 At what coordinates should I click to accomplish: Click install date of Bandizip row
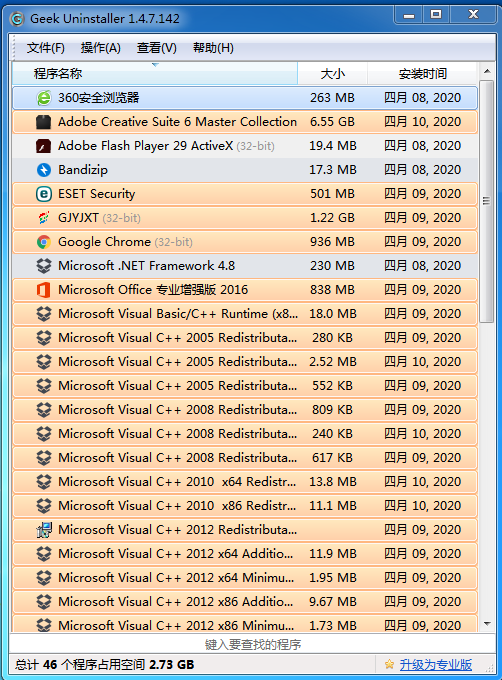pyautogui.click(x=423, y=170)
